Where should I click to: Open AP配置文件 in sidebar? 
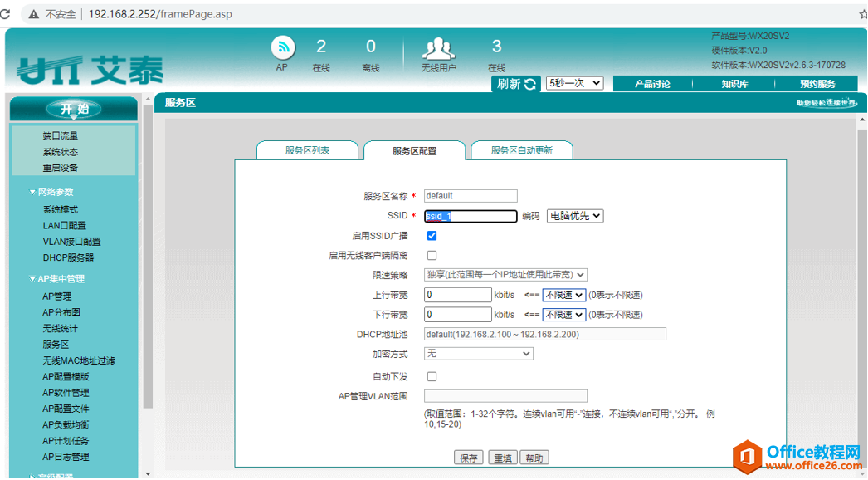(x=66, y=409)
